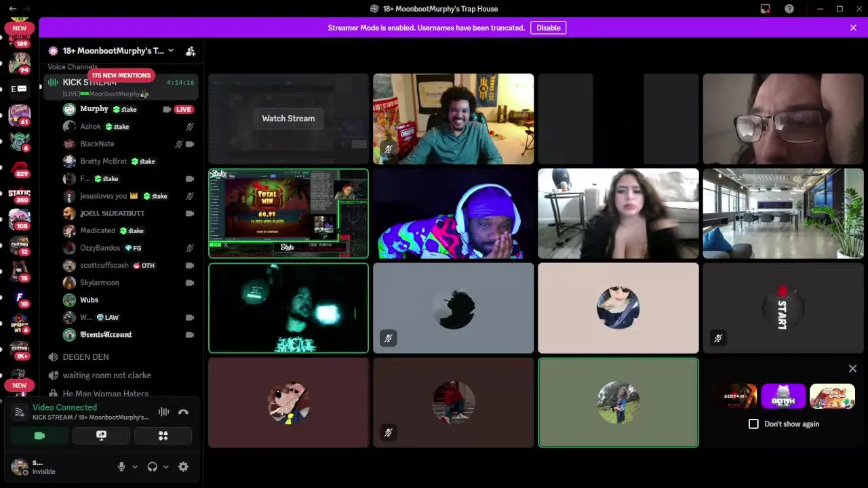Toggle the camera button in voice panel
Image resolution: width=868 pixels, height=488 pixels.
(x=39, y=436)
